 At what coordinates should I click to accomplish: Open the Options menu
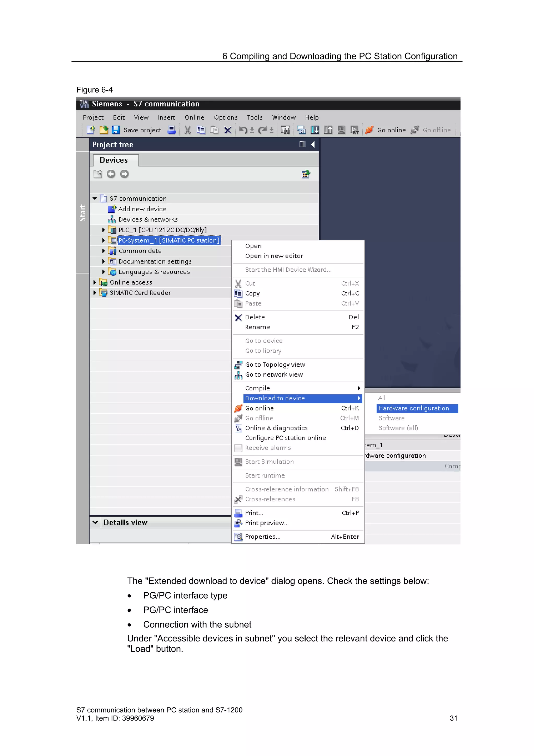[226, 117]
